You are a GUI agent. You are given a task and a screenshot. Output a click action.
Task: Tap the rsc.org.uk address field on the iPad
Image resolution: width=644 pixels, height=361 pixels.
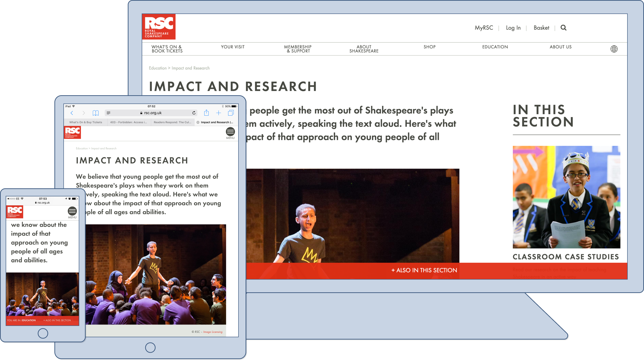(151, 113)
